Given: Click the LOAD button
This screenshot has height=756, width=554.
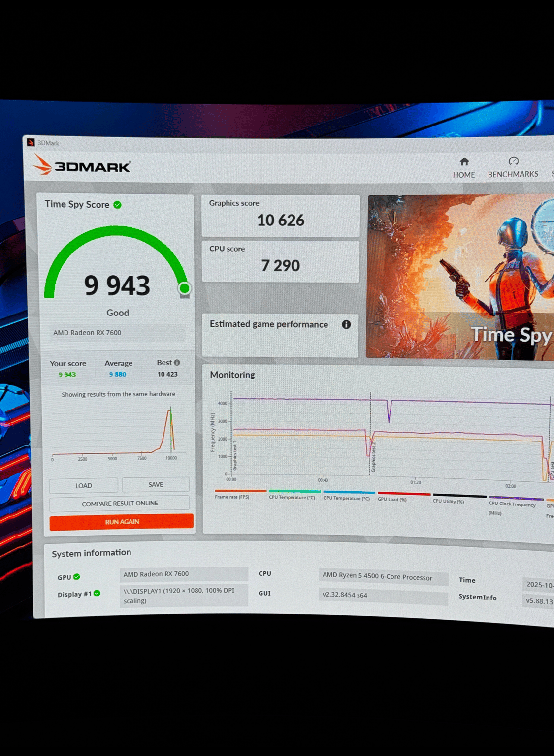Looking at the screenshot, I should [83, 485].
